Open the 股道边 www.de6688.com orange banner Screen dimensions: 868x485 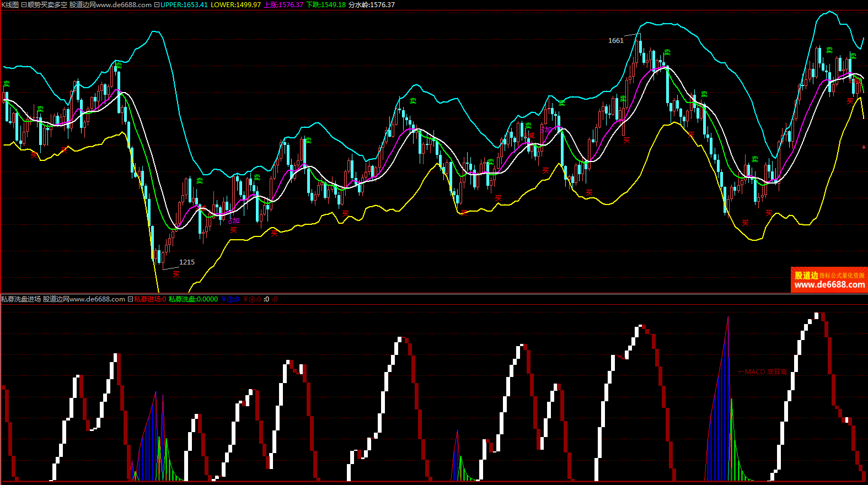pos(829,280)
